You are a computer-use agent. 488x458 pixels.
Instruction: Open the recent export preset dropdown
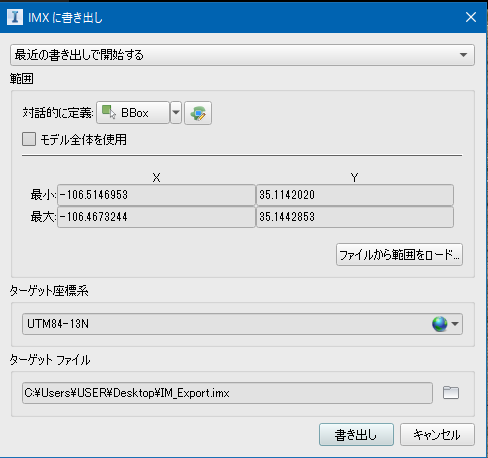click(242, 55)
